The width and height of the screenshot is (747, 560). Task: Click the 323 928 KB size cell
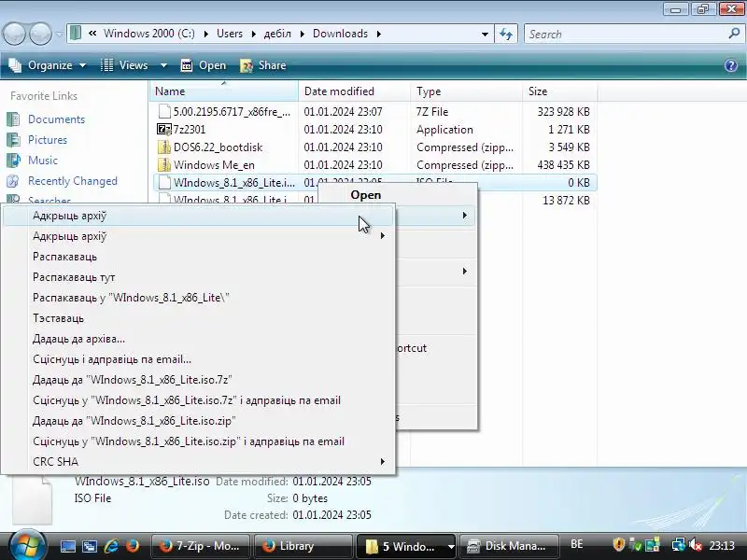[564, 111]
